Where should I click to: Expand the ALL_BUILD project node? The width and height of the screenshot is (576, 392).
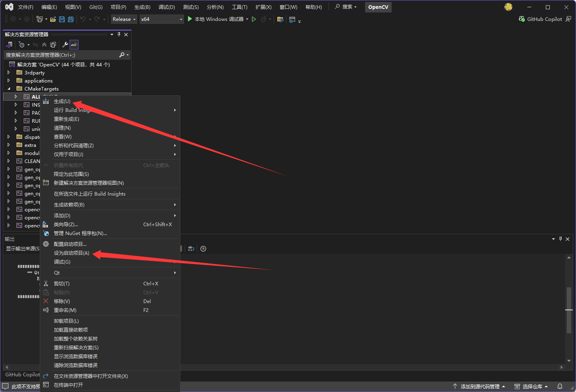tap(16, 97)
